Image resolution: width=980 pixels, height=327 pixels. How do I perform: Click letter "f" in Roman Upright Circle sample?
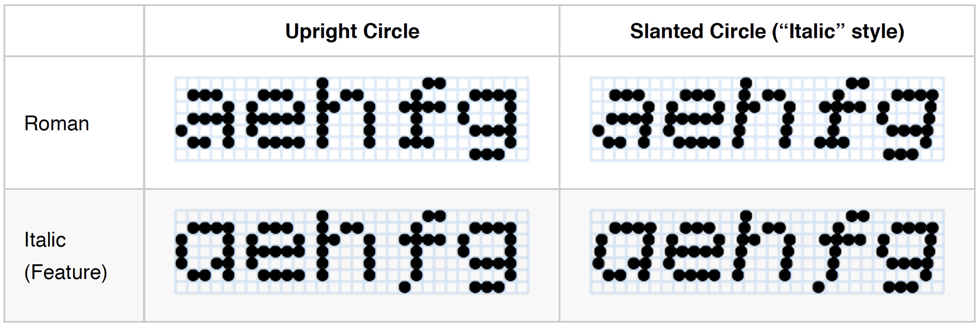417,113
